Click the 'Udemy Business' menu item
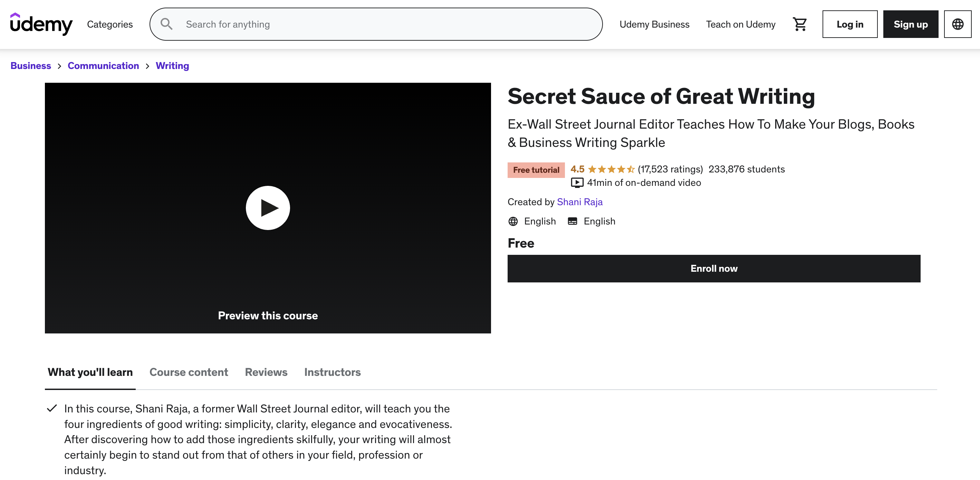980x480 pixels. 654,24
